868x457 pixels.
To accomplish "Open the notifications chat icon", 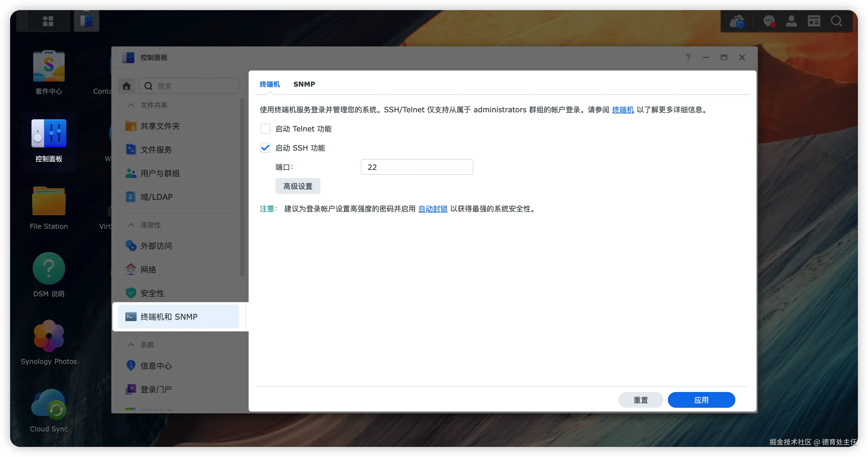I will click(769, 21).
